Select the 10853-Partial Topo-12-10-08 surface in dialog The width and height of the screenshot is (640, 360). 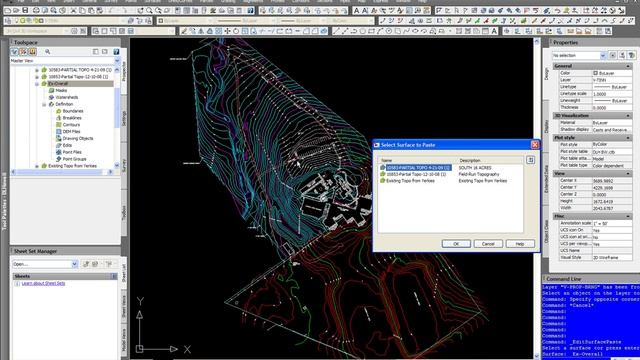tap(416, 174)
